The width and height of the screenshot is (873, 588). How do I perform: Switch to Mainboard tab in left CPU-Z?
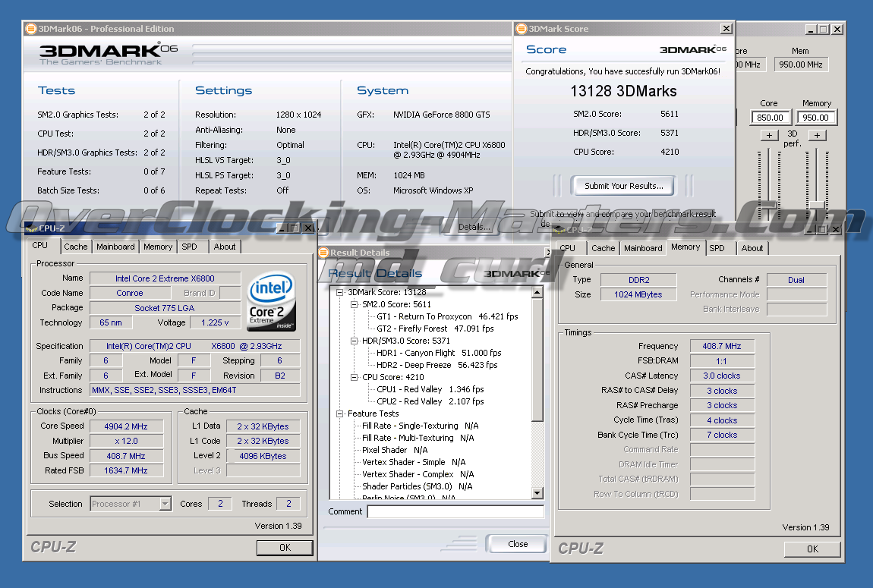[115, 247]
